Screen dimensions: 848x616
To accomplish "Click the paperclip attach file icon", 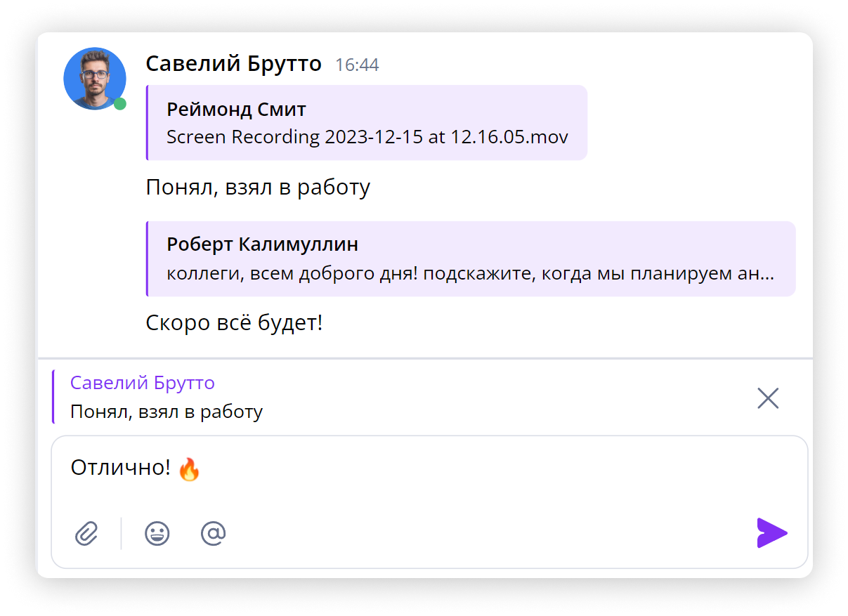I will [86, 534].
